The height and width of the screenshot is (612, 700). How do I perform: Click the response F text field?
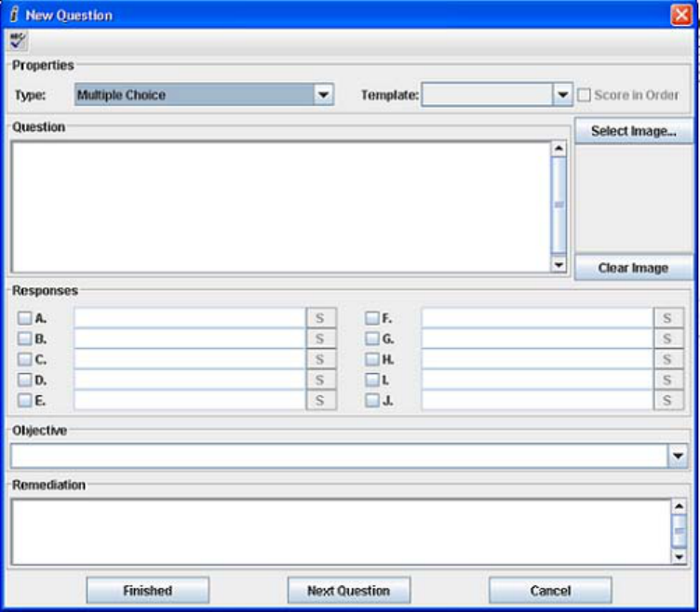537,318
